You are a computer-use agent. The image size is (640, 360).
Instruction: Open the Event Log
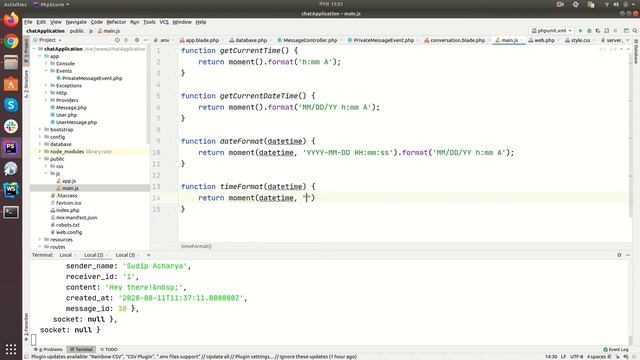click(616, 349)
